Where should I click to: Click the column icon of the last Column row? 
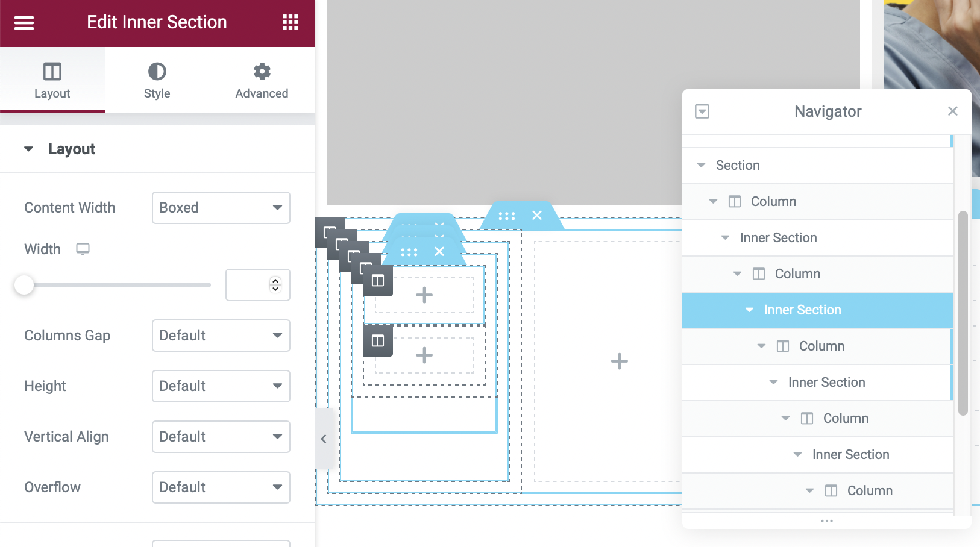(x=831, y=491)
